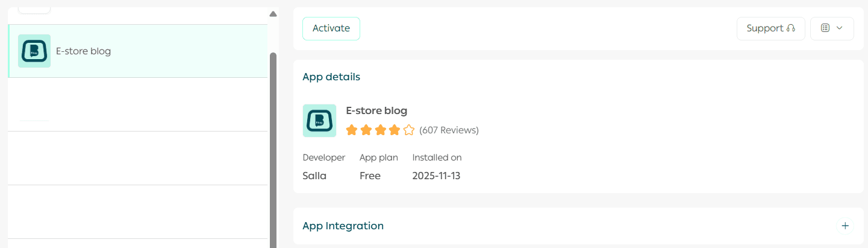Click the Activate button
Image resolution: width=868 pixels, height=248 pixels.
pos(331,28)
